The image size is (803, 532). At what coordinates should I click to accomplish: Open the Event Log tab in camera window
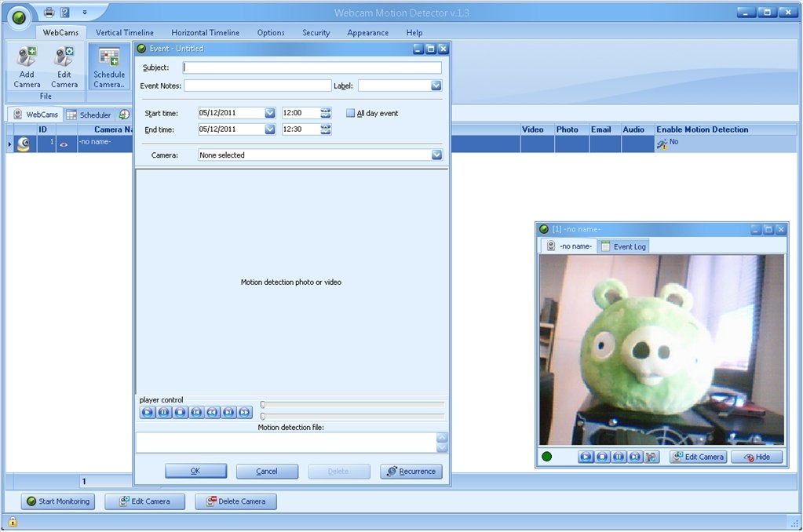coord(623,246)
